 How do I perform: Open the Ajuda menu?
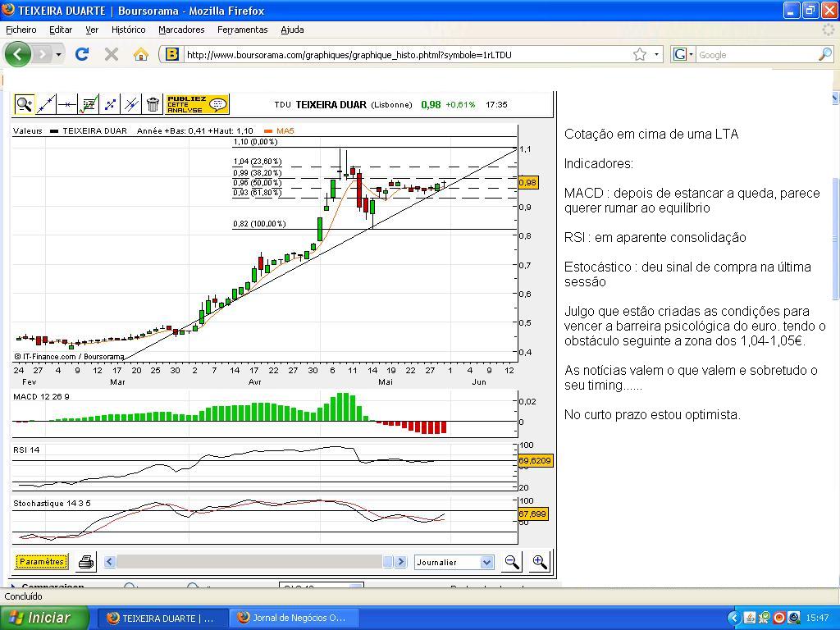(293, 30)
